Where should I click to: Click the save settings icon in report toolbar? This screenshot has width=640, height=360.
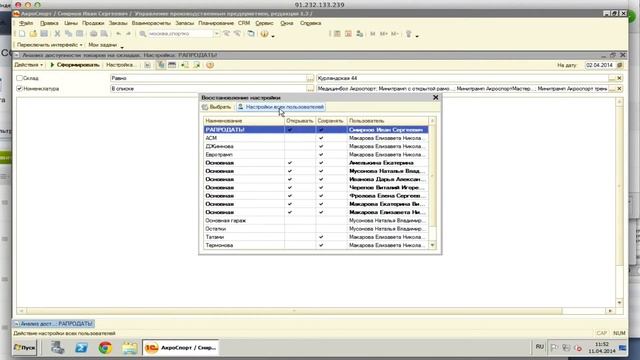pyautogui.click(x=197, y=65)
